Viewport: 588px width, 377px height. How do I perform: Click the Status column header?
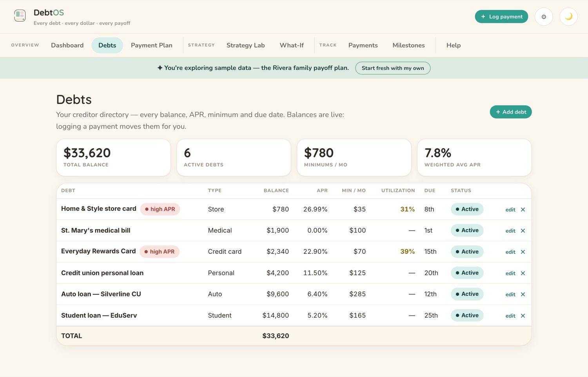[x=461, y=191]
